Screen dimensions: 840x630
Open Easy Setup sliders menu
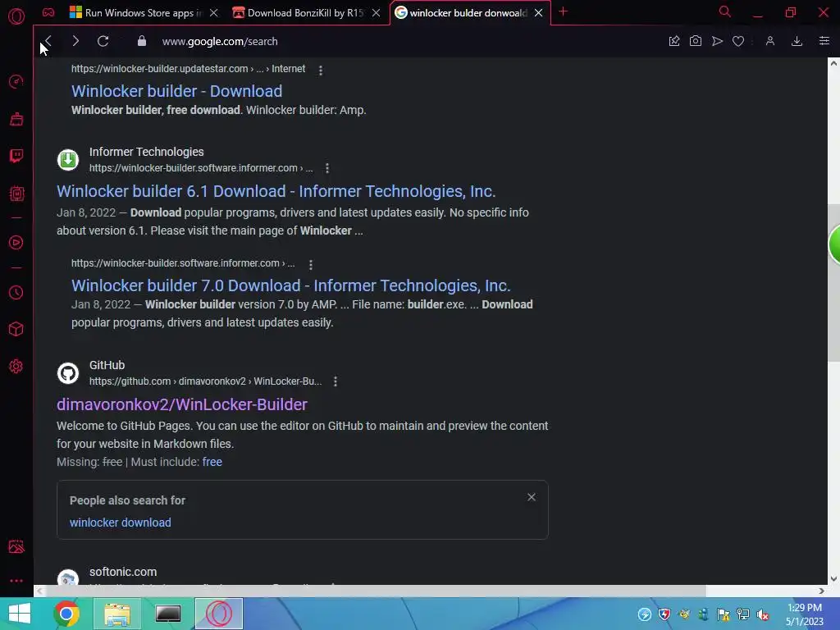pyautogui.click(x=824, y=41)
